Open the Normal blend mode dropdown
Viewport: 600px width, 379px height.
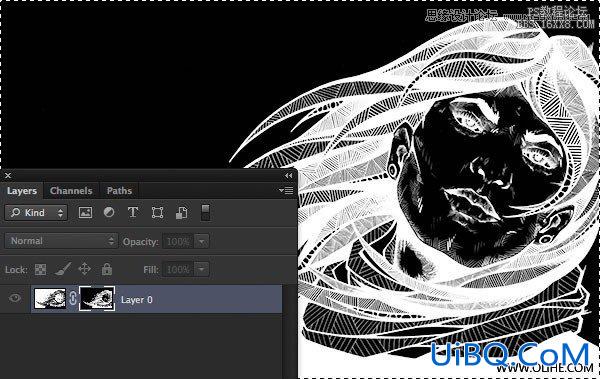pos(61,241)
